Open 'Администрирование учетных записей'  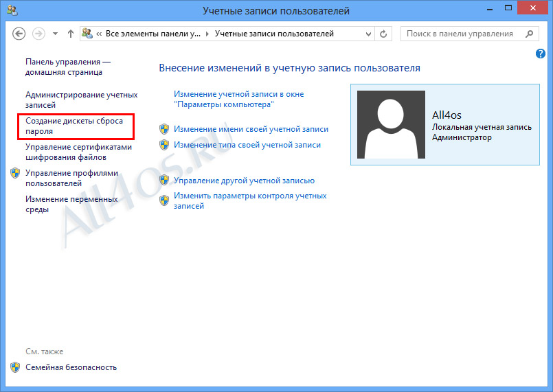(82, 100)
